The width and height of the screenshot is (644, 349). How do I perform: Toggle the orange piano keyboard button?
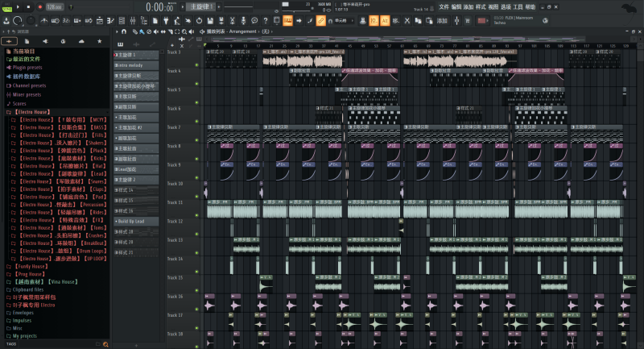pyautogui.click(x=287, y=21)
